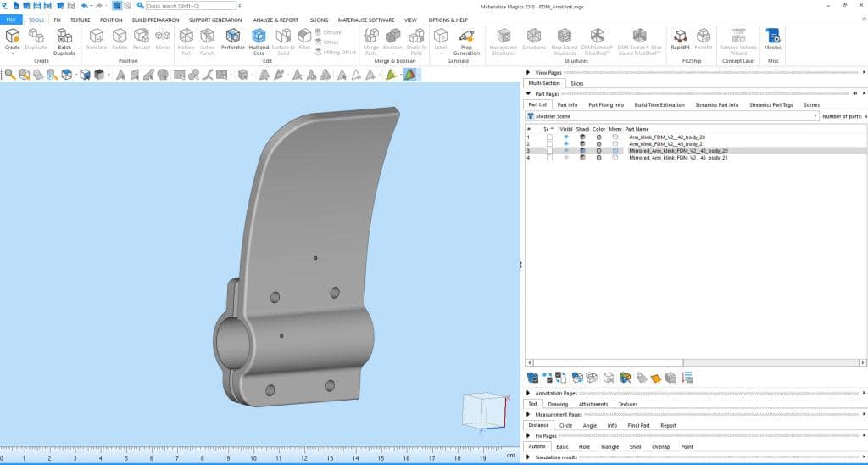This screenshot has width=868, height=465.
Task: Expand the Simulation results section
Action: pos(530,457)
